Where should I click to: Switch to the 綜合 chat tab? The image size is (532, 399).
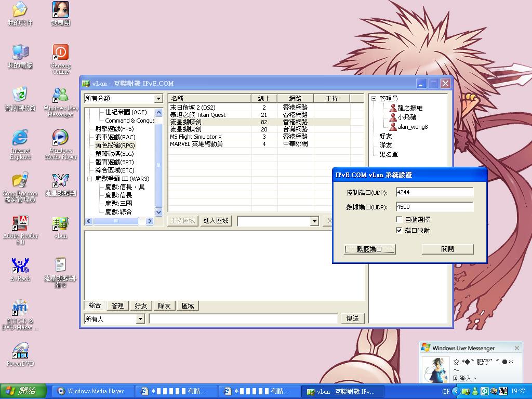(95, 305)
